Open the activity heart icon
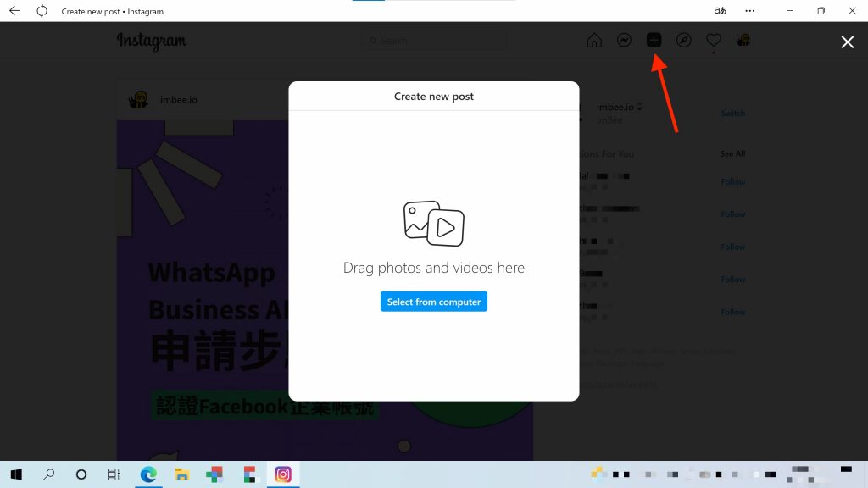The width and height of the screenshot is (868, 488). (714, 41)
